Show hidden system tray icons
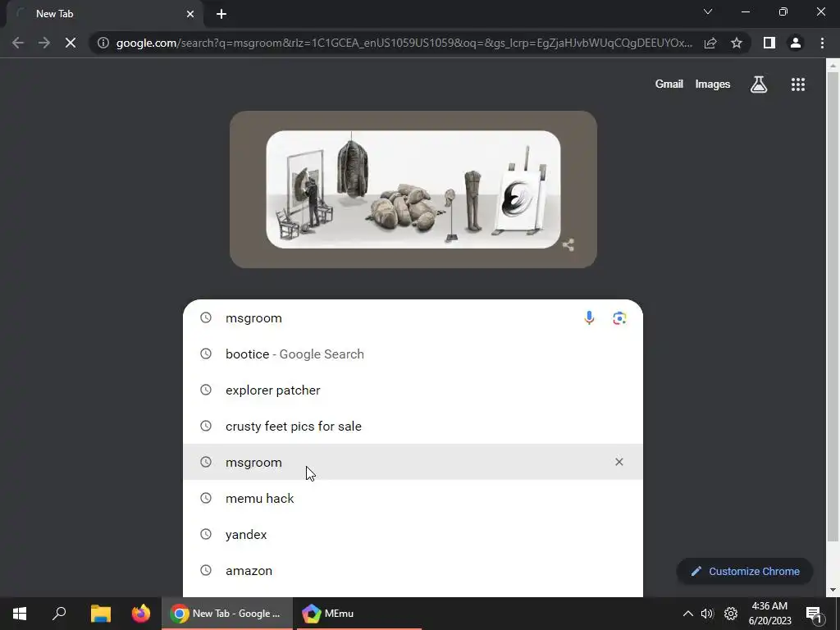This screenshot has width=840, height=630. coord(688,614)
